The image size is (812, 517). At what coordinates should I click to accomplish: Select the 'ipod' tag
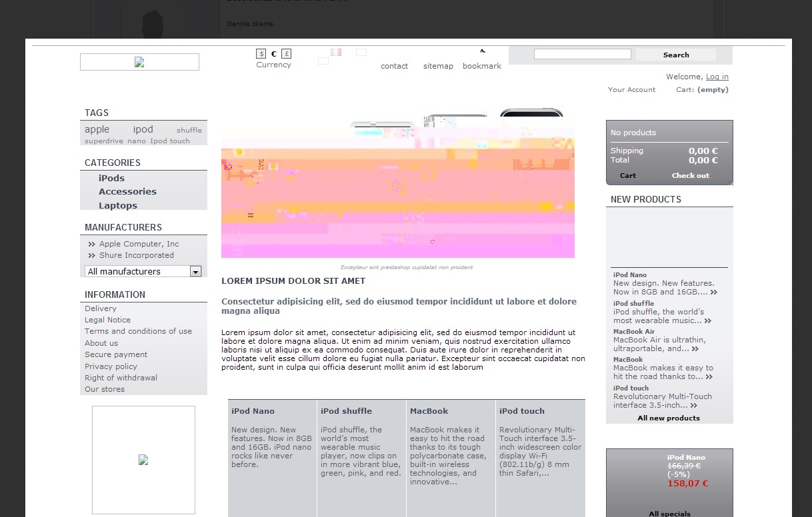coord(143,129)
